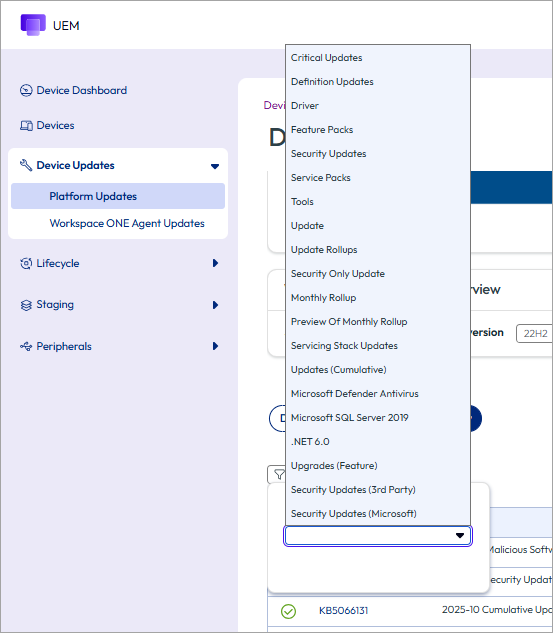The width and height of the screenshot is (553, 633).
Task: Expand the Lifecycle section arrow
Action: (215, 263)
